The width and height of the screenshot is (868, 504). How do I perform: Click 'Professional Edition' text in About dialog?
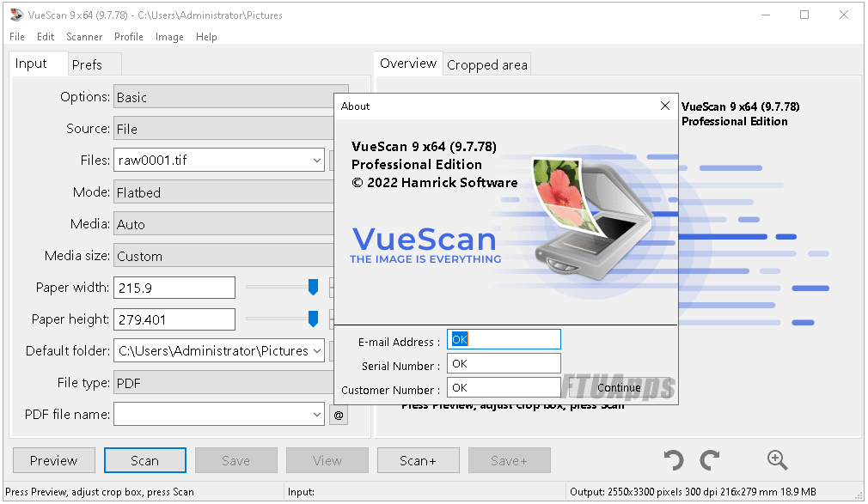[416, 164]
